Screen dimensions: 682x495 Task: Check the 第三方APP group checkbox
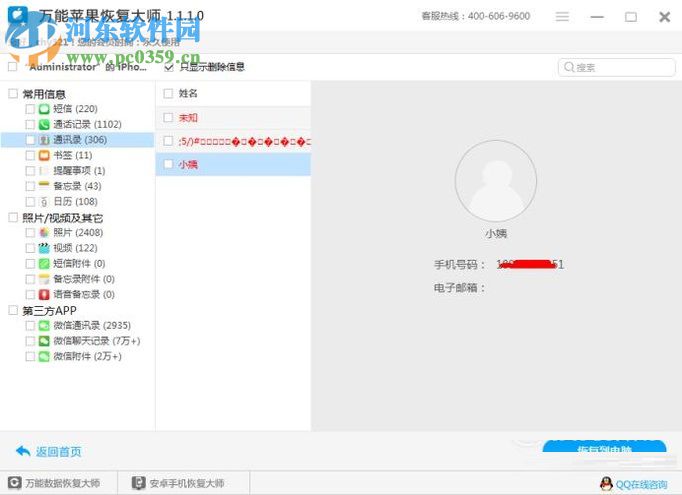tap(13, 310)
